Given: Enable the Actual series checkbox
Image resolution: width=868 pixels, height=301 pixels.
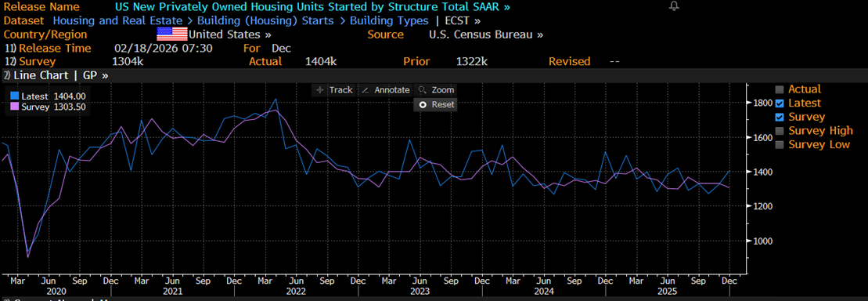Looking at the screenshot, I should pyautogui.click(x=780, y=89).
